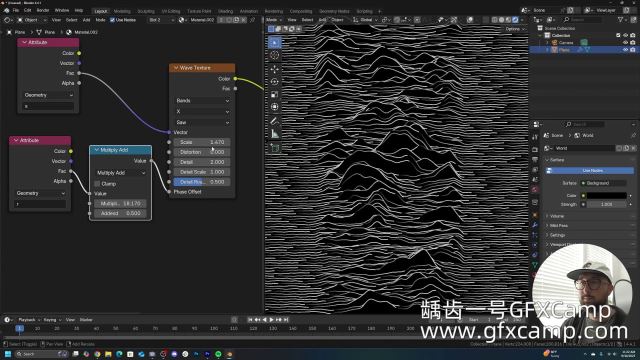Click the Wave Texture Scale field
The image size is (640, 360).
tap(202, 142)
